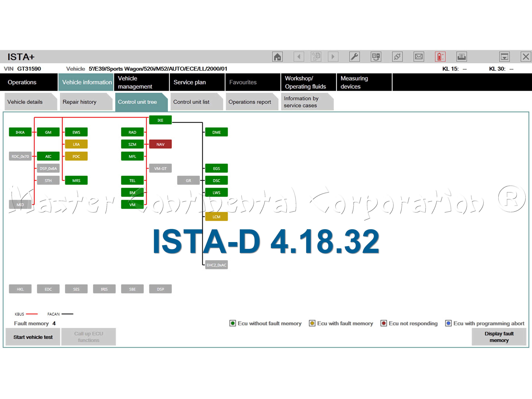Screen dimensions: 532x399
Task: Switch to Service plan tab
Action: [197, 82]
